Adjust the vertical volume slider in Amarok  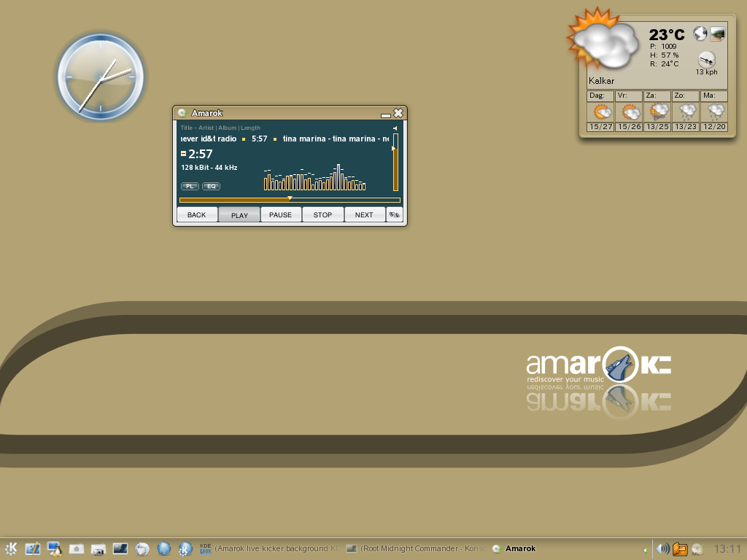point(395,162)
